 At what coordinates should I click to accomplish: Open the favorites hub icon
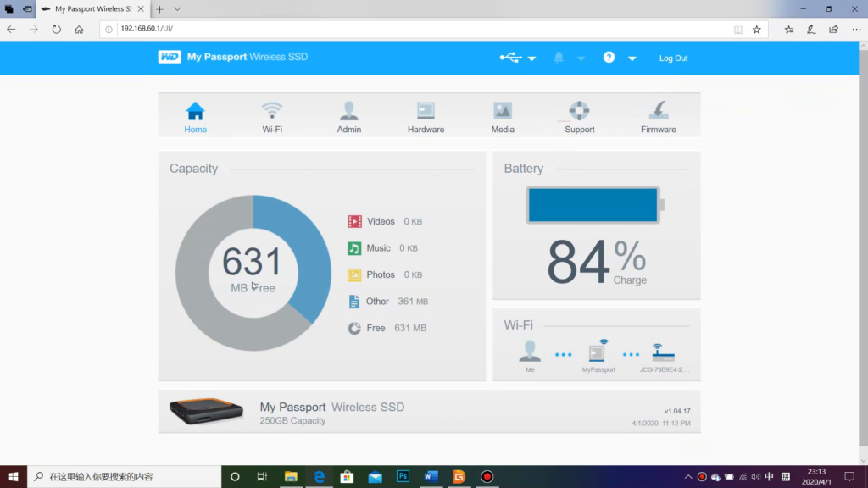click(789, 30)
